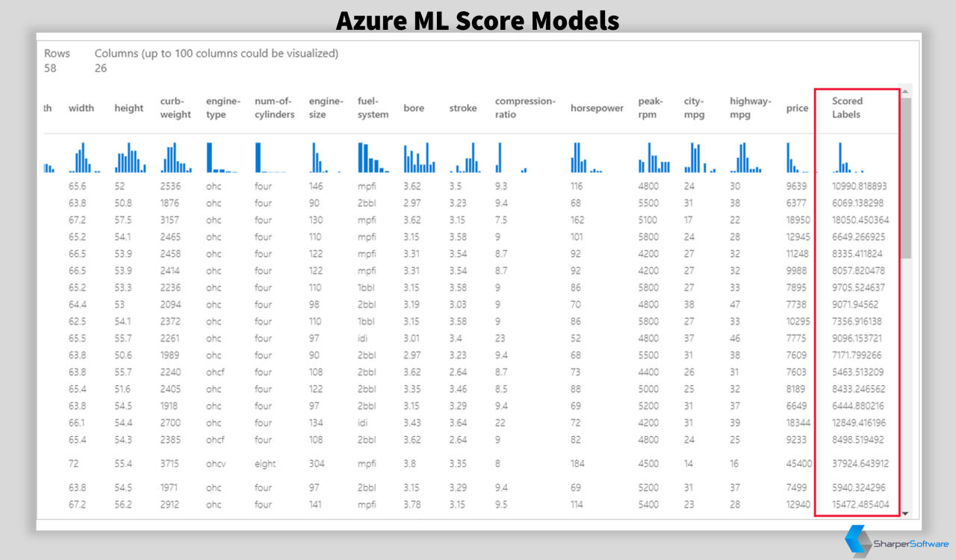This screenshot has height=560, width=956.
Task: Click horsepower cell 184
Action: 577,464
